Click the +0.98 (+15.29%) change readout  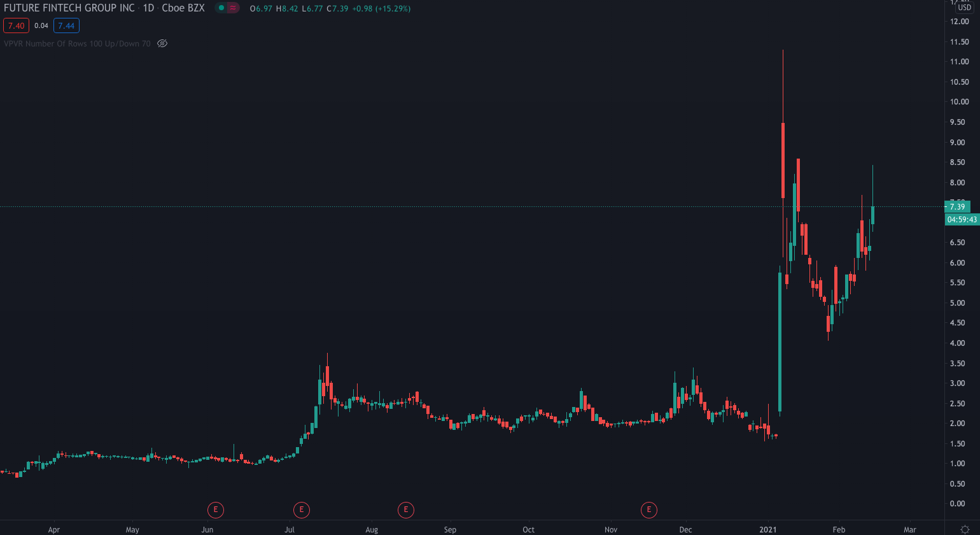coord(381,9)
